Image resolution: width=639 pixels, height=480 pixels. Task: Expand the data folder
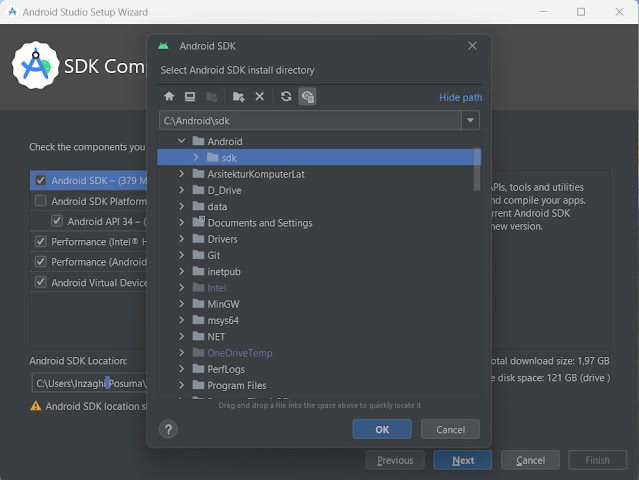[x=181, y=206]
